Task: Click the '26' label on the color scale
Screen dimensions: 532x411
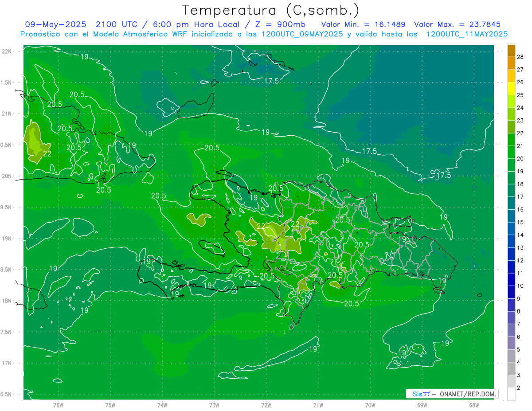Action: [x=520, y=82]
